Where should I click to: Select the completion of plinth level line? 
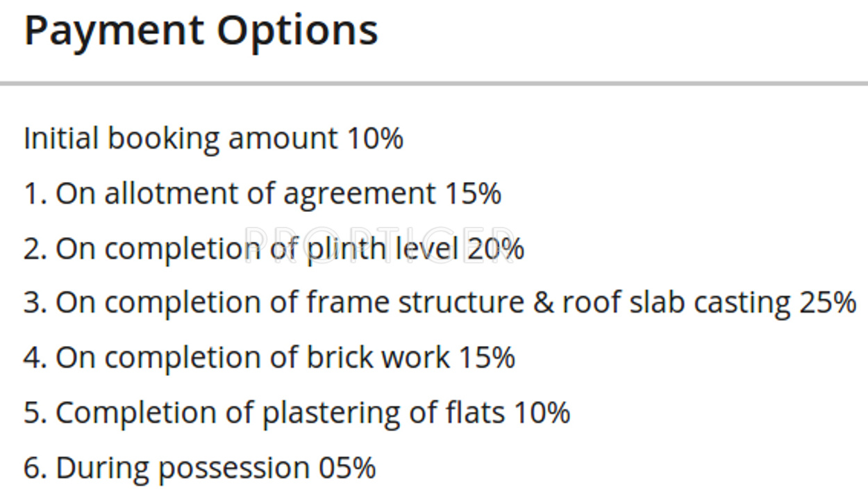click(x=274, y=248)
